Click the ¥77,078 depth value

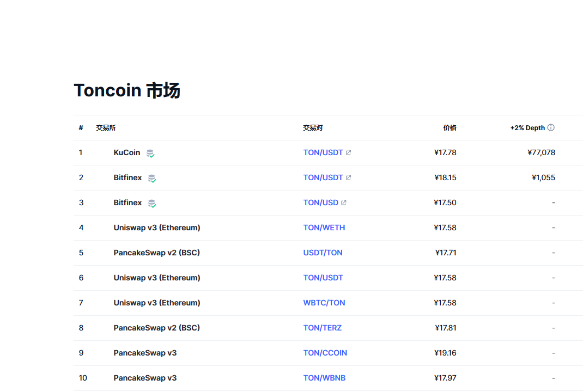542,152
